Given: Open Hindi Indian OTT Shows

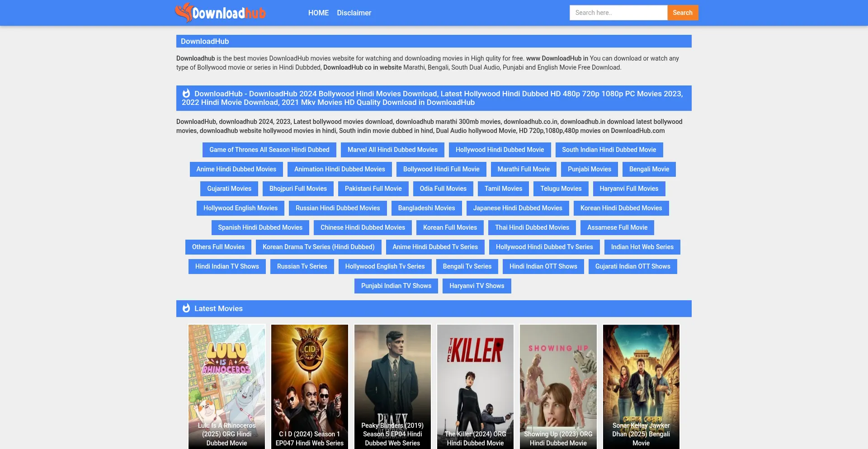Looking at the screenshot, I should pyautogui.click(x=543, y=266).
